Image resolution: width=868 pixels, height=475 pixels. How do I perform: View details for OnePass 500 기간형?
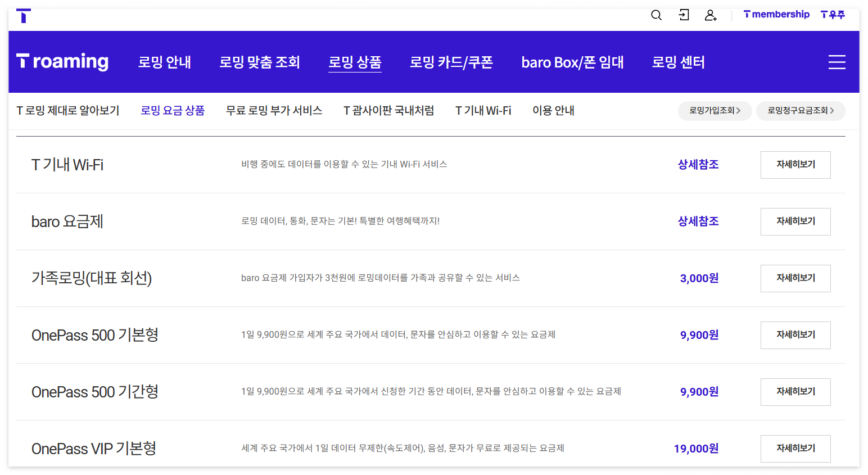click(x=795, y=392)
